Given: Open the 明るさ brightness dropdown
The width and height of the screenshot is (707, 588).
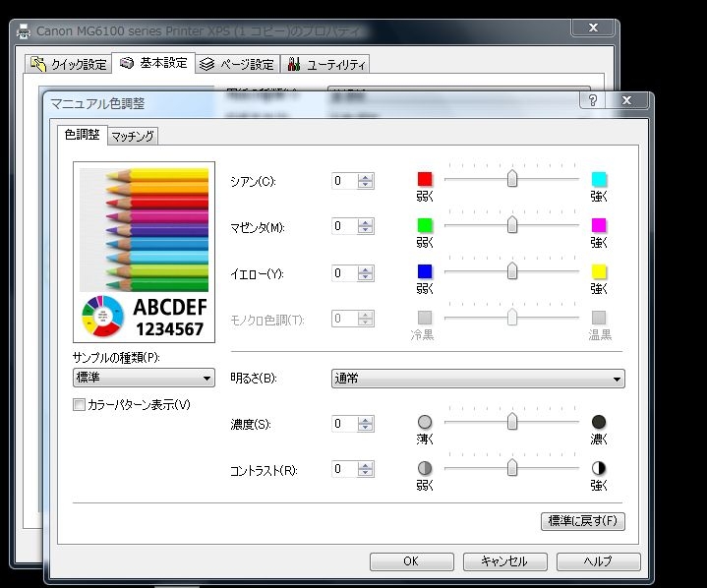Looking at the screenshot, I should pos(478,379).
